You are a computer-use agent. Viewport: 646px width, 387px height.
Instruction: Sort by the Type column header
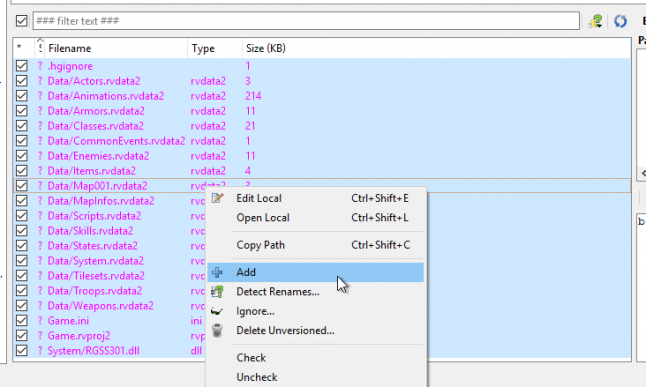point(215,48)
